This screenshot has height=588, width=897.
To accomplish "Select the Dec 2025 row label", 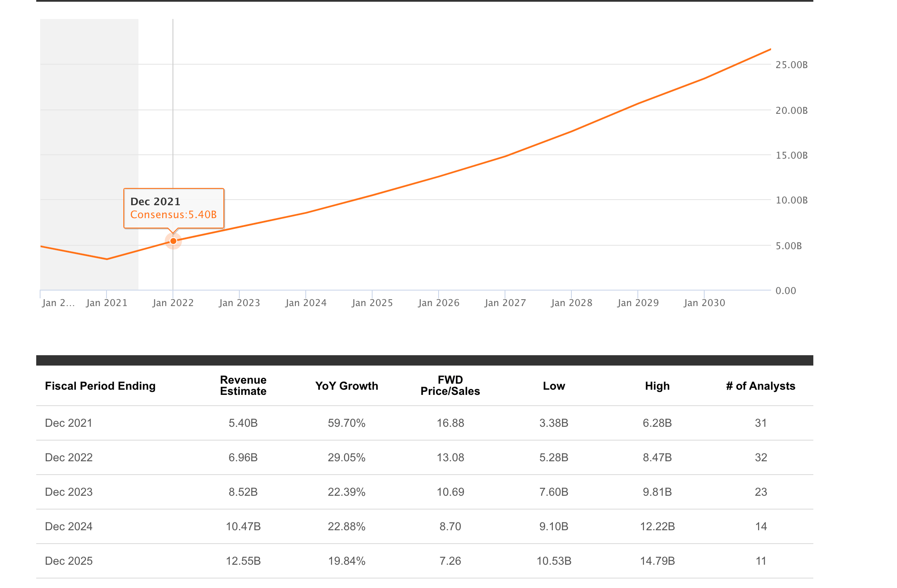I will coord(69,561).
